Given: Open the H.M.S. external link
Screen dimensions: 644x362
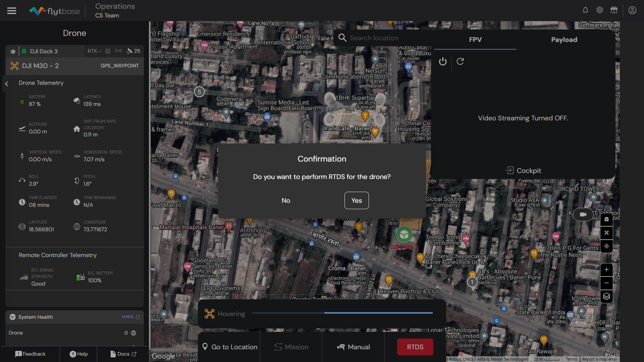Looking at the screenshot, I should coord(131,317).
